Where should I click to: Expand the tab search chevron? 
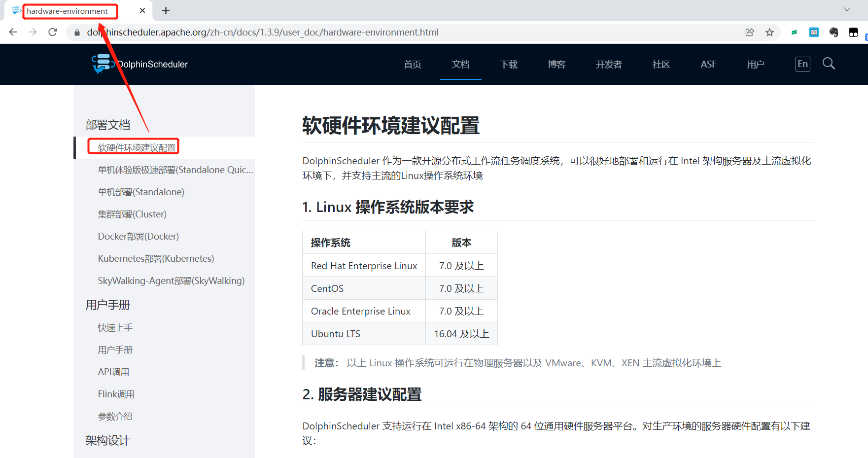(x=847, y=9)
